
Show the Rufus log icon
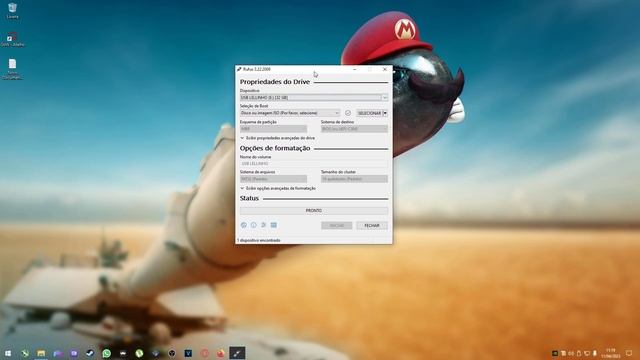[274, 225]
